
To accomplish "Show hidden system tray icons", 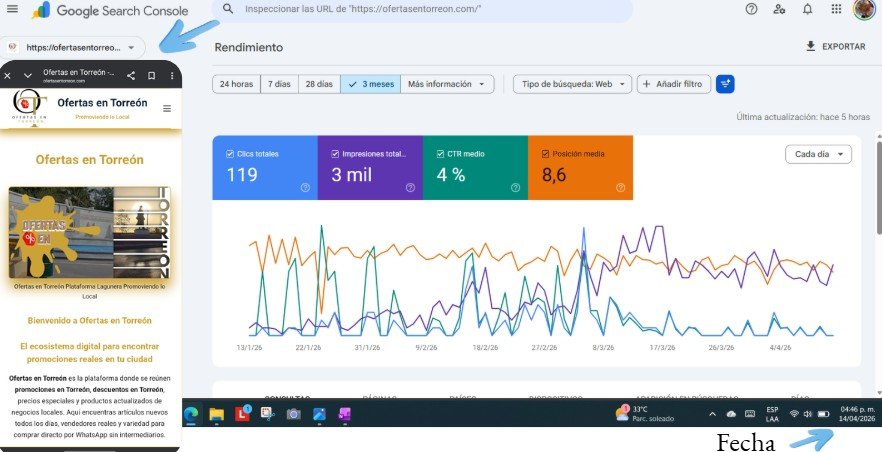I will (712, 414).
